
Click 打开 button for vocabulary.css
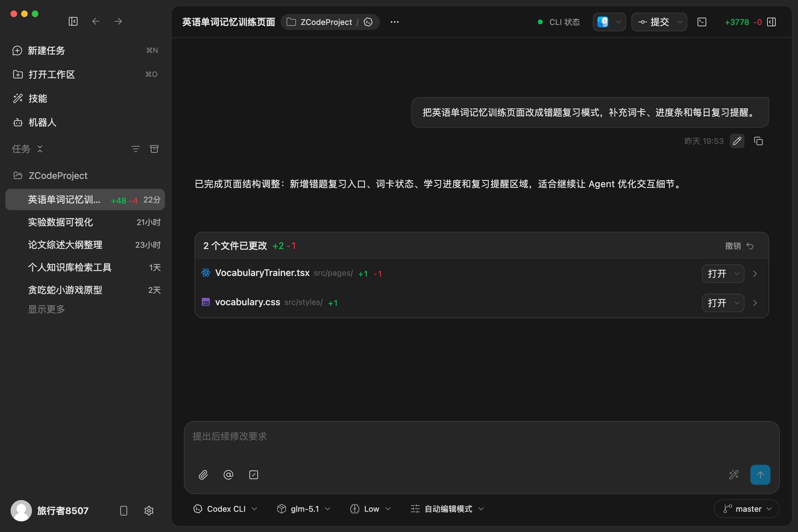[717, 303]
